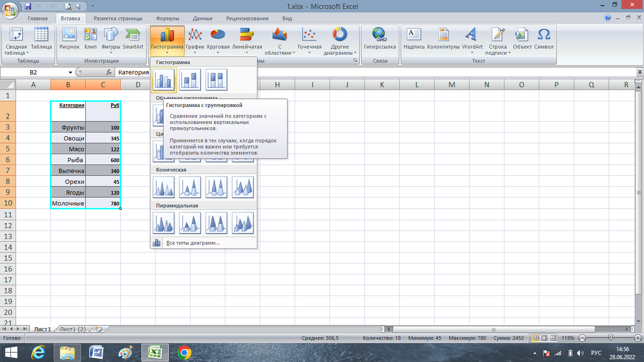Click inside the Name Box field
Image resolution: width=644 pixels, height=362 pixels.
pos(34,72)
